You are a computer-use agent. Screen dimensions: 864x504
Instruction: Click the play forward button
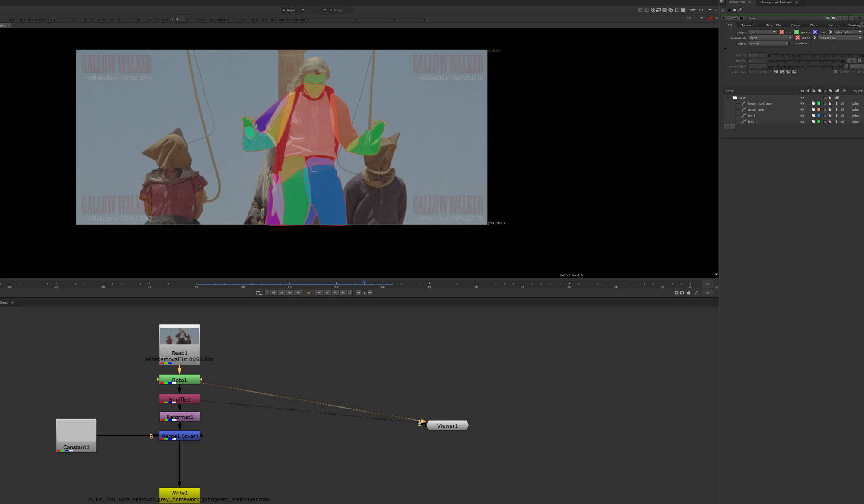(319, 293)
